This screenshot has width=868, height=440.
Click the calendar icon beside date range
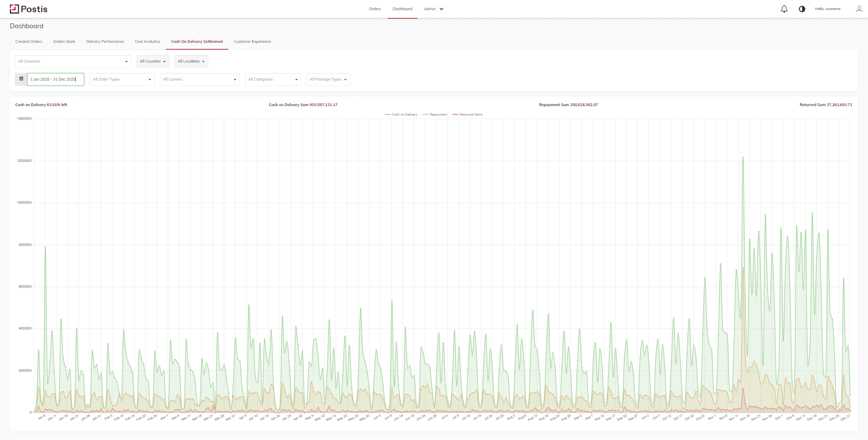21,79
